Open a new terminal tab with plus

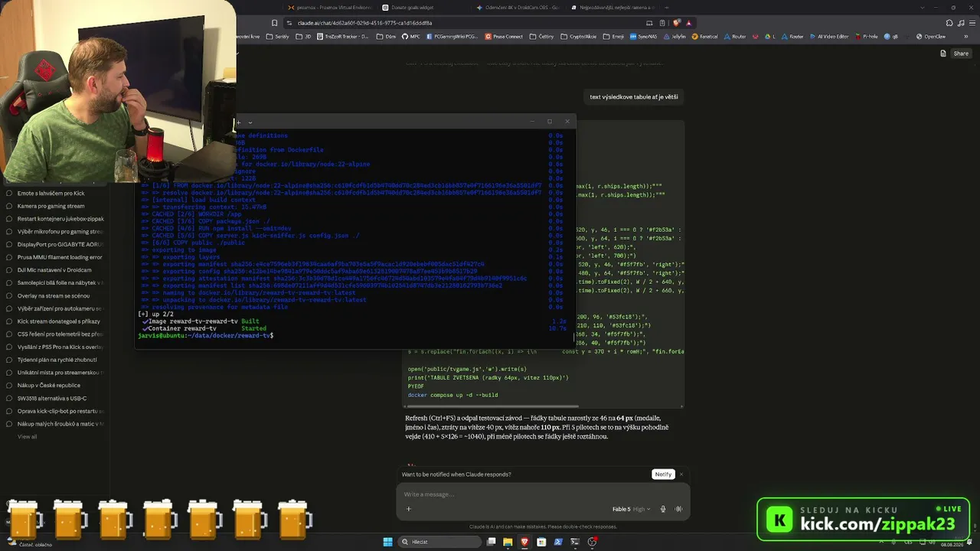tap(238, 122)
